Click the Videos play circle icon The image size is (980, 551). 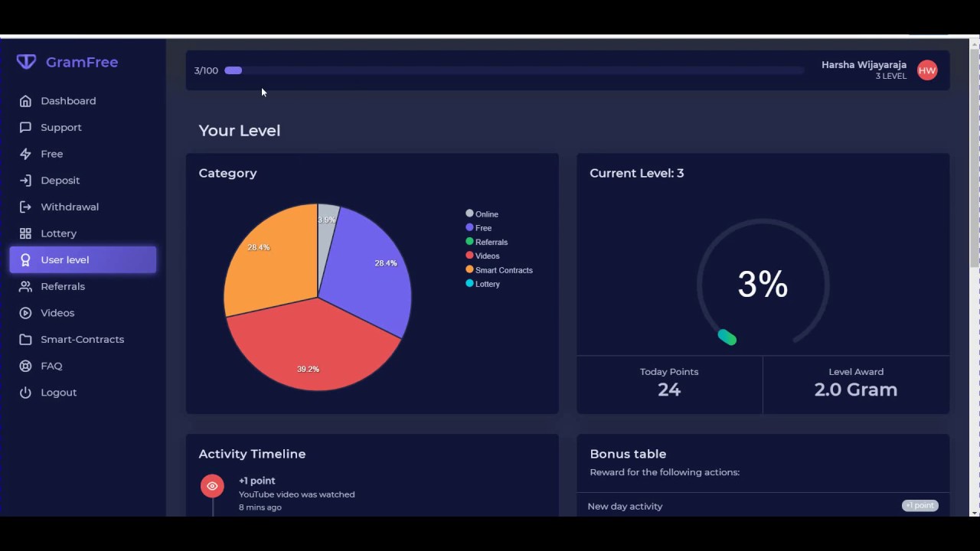(x=25, y=313)
